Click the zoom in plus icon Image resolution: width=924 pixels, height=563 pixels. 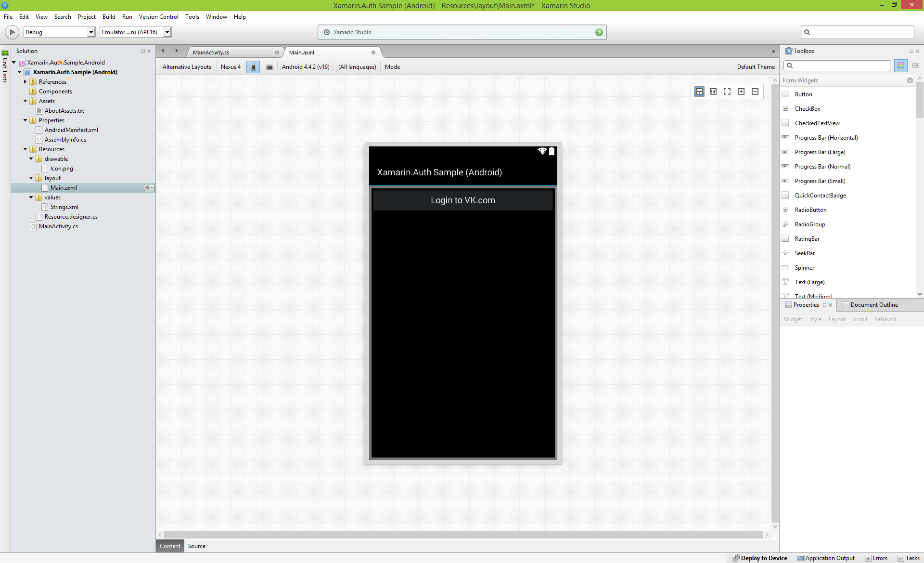(741, 92)
